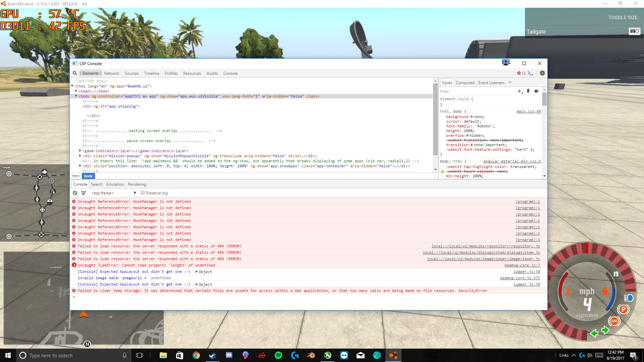Image resolution: width=644 pixels, height=362 pixels.
Task: Open the Action Center notifications
Action: click(x=633, y=355)
